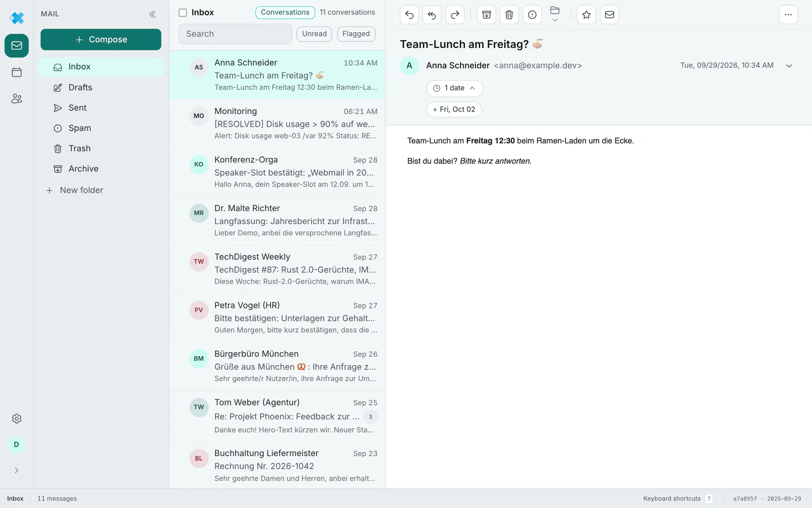Toggle the Conversations view

click(x=285, y=12)
